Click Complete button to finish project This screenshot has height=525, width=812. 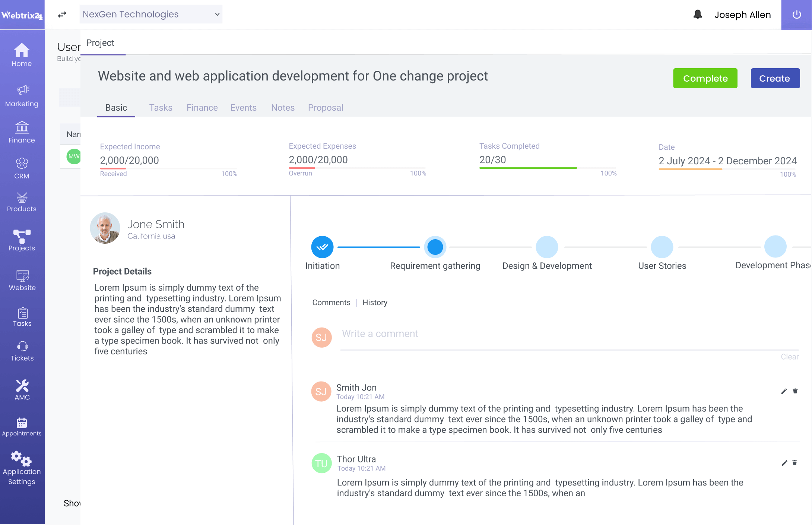706,78
